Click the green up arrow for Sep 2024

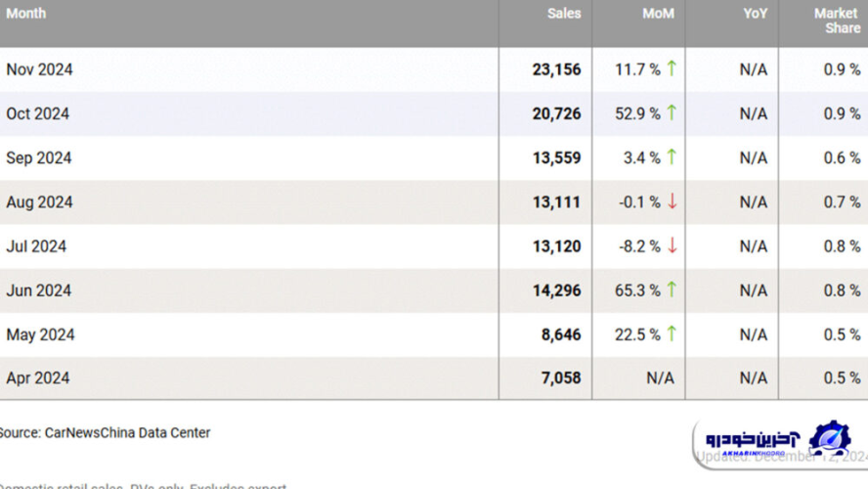pos(672,156)
